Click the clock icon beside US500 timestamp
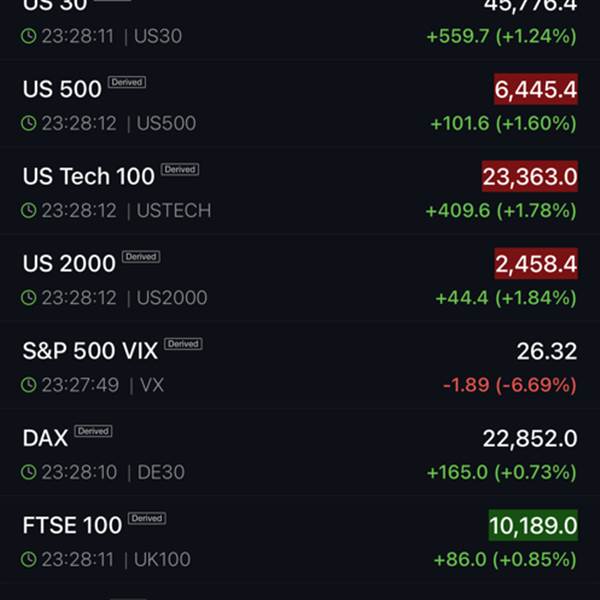 (x=29, y=124)
